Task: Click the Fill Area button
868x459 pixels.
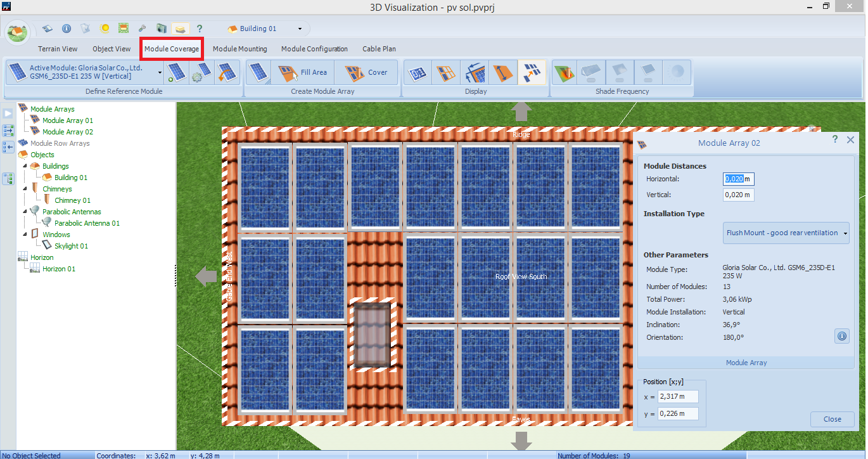Action: pos(302,72)
